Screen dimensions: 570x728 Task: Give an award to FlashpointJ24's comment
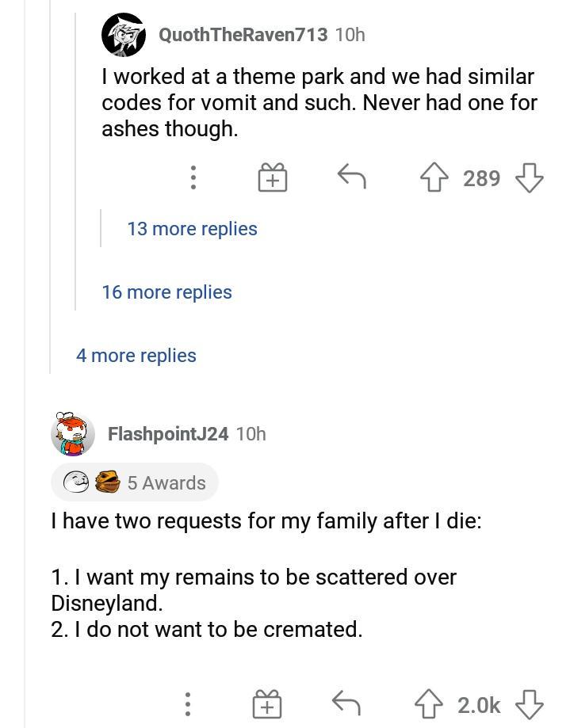[x=267, y=702]
